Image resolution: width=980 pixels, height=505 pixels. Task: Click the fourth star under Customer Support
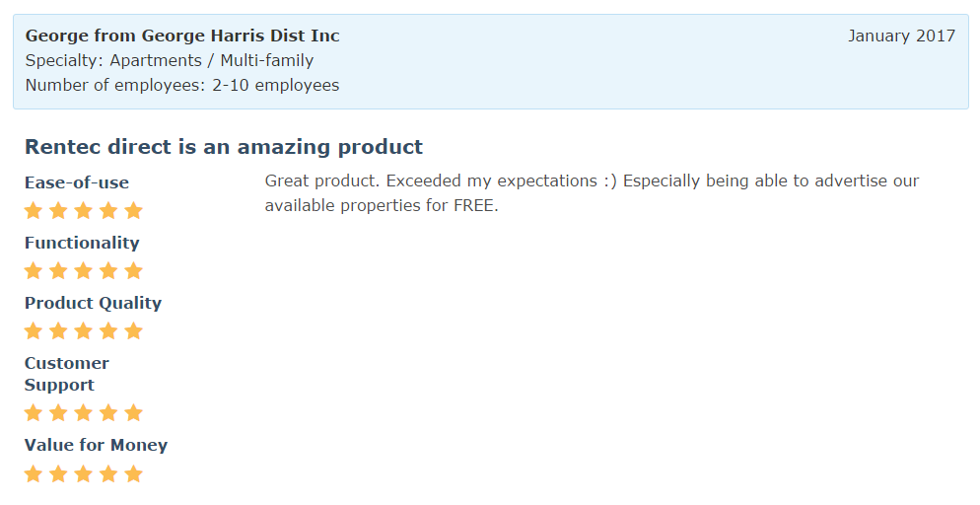(x=108, y=412)
